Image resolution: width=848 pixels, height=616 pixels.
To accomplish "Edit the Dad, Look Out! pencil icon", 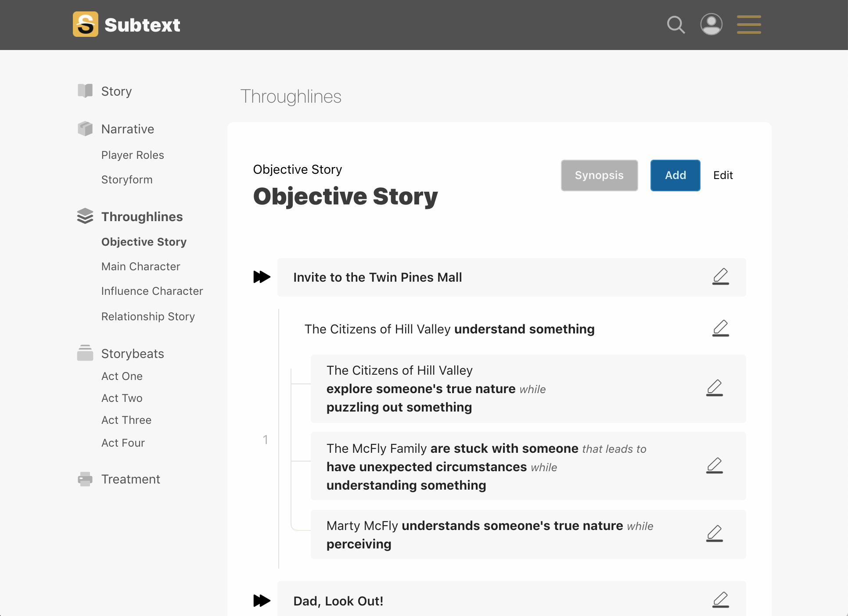I will click(721, 600).
